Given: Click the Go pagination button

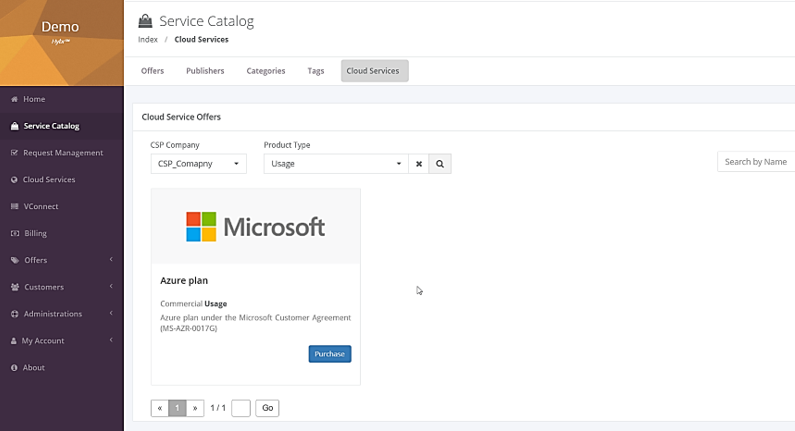Looking at the screenshot, I should pyautogui.click(x=267, y=408).
